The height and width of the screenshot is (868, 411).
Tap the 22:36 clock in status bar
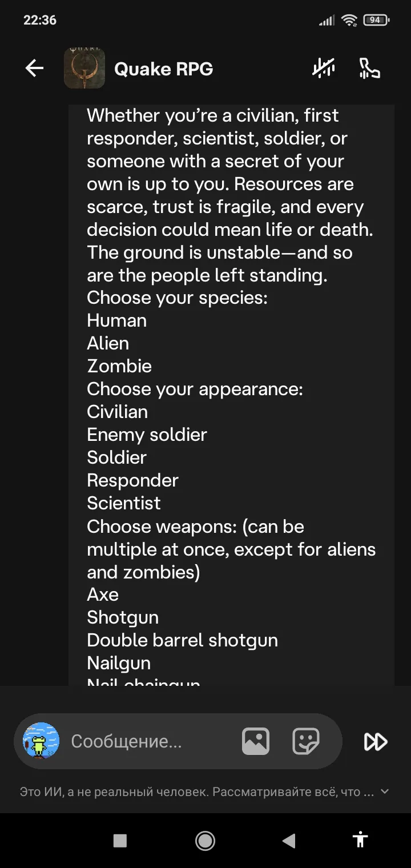tap(40, 20)
